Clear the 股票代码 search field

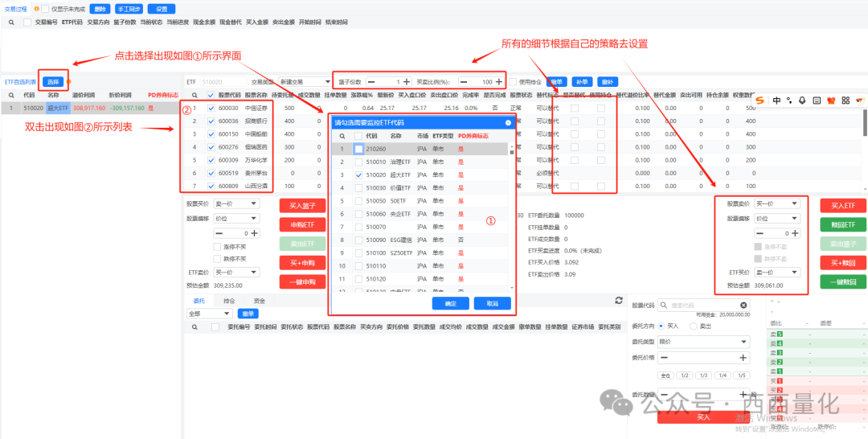743,305
